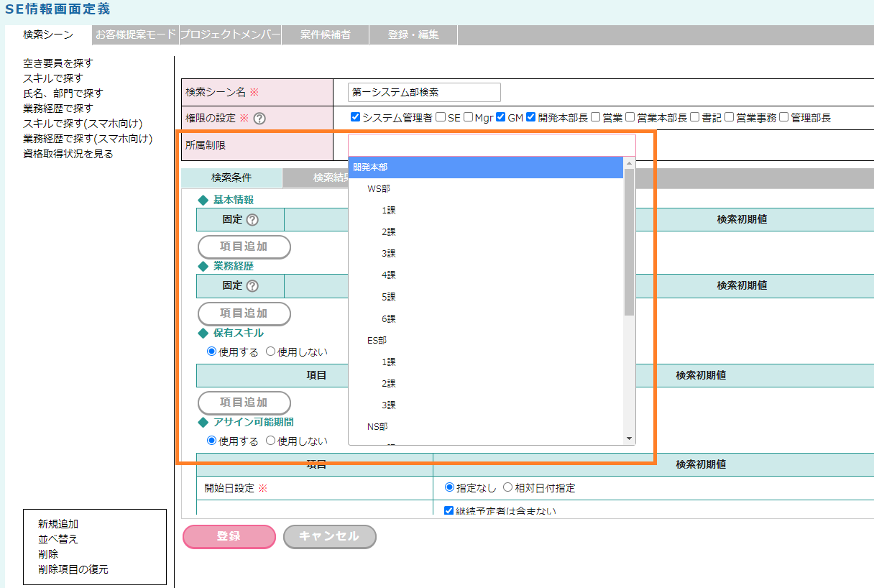The width and height of the screenshot is (874, 588).
Task: Click the help icon next to 固定 in 業務経歴
Action: click(x=252, y=285)
